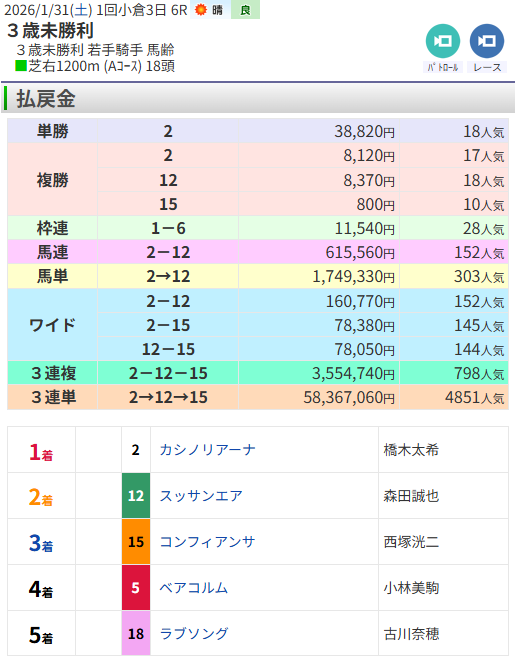Open horse ラブソング page

(194, 634)
